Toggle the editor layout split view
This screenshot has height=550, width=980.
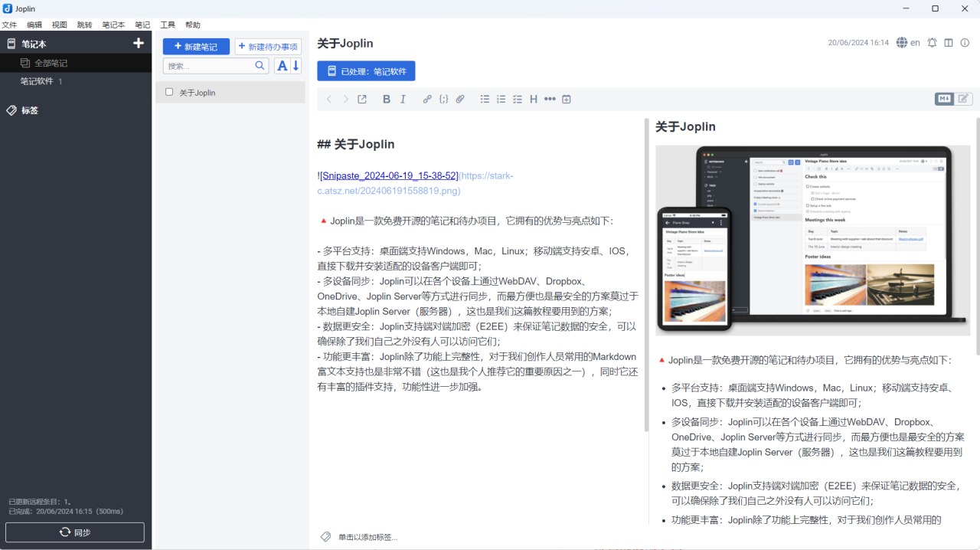pos(948,43)
